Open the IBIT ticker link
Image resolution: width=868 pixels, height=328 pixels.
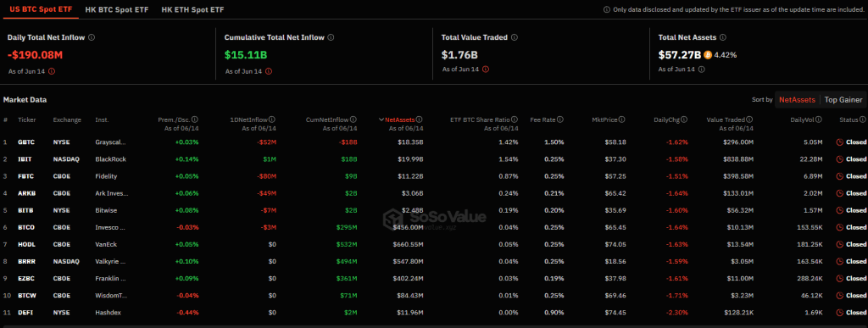[x=25, y=159]
